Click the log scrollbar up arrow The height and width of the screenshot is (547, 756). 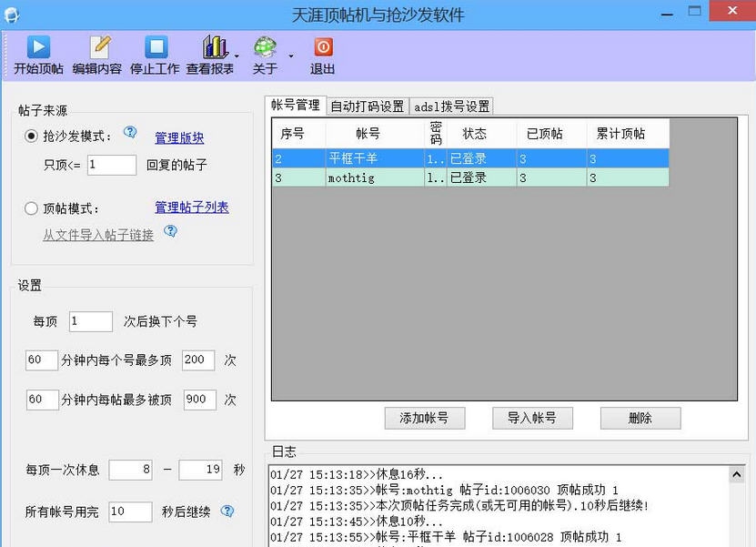coord(738,473)
